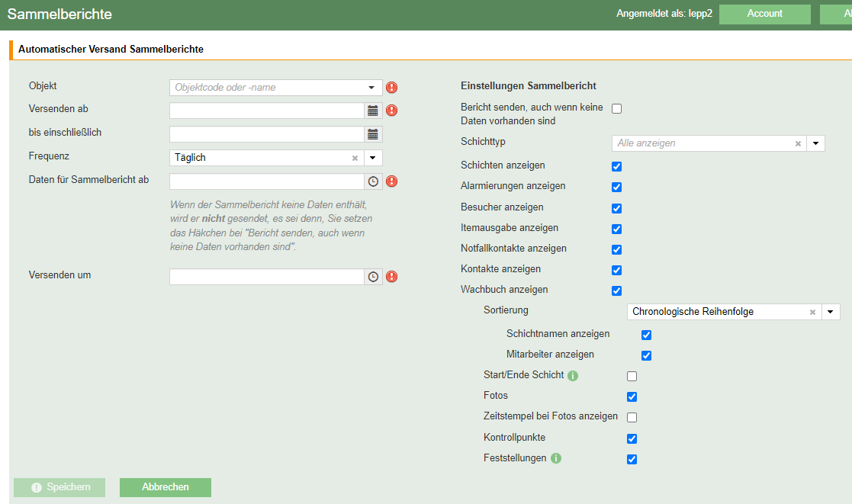Open calendar picker for bis einschließlich
The image size is (852, 504).
click(373, 134)
